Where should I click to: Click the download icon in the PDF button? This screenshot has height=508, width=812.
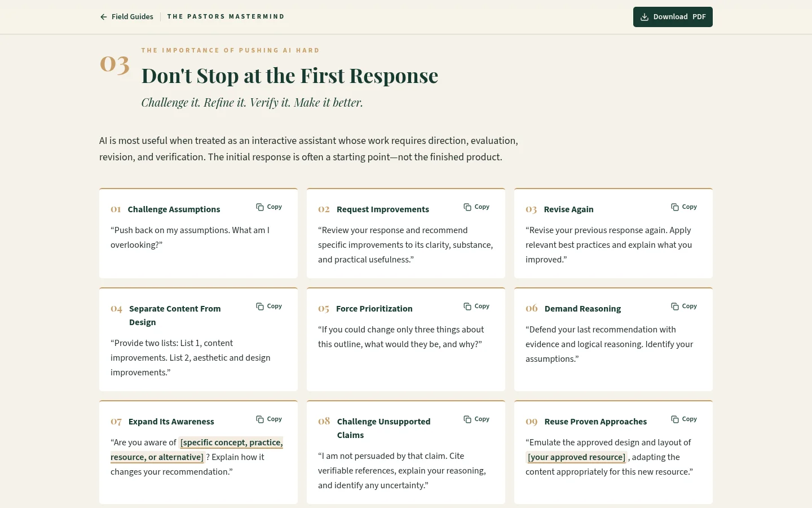pyautogui.click(x=645, y=17)
